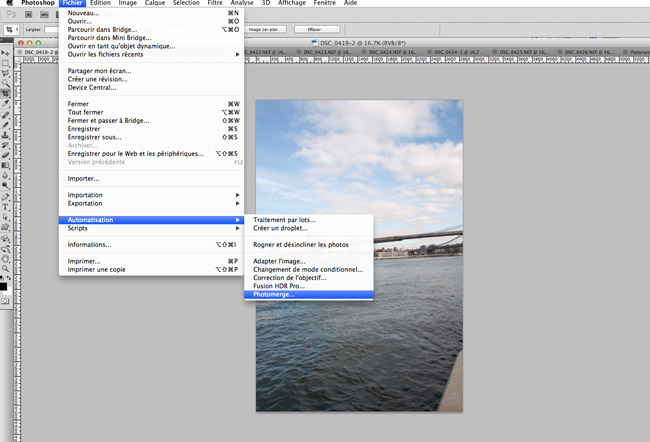Screen dimensions: 650x442
Task: Choose Rogner et désincliner les photos
Action: [x=309, y=245]
